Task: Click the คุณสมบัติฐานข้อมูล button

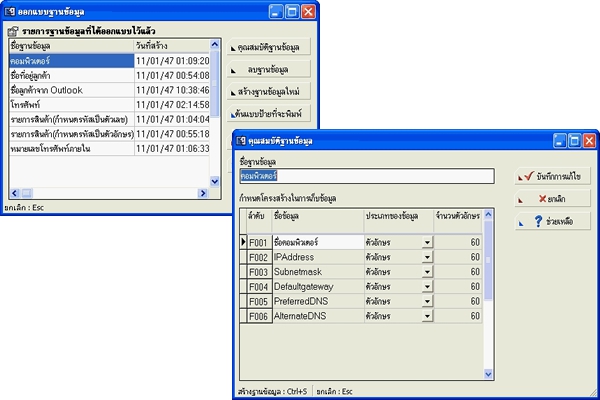Action: coord(269,47)
